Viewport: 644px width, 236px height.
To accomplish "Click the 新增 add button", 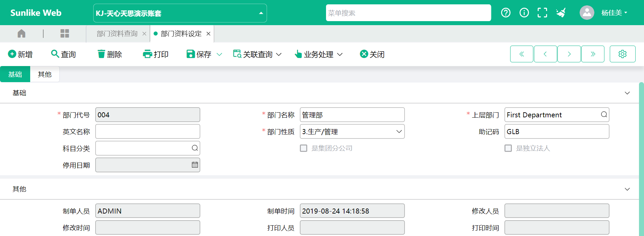I will pos(20,54).
